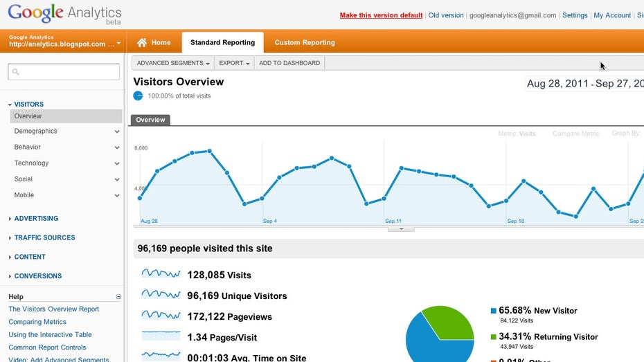Click the Add to Dashboard button
644x362 pixels.
(x=289, y=63)
